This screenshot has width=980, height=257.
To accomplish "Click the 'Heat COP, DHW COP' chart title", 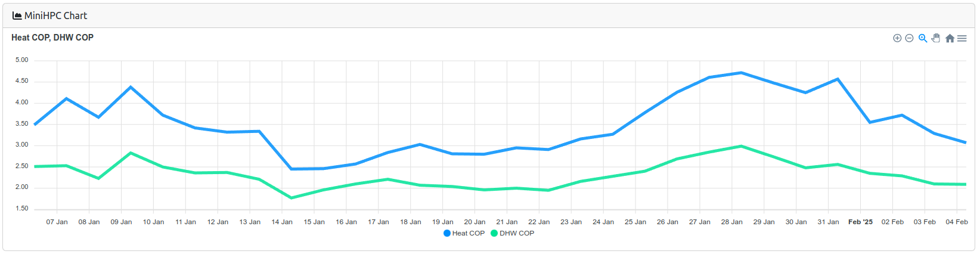I will click(52, 38).
